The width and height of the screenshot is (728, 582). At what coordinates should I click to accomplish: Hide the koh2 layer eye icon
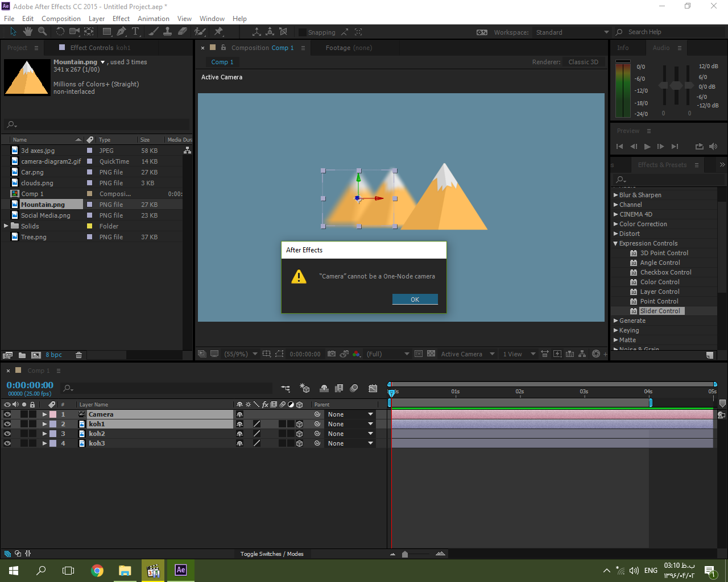tap(7, 434)
